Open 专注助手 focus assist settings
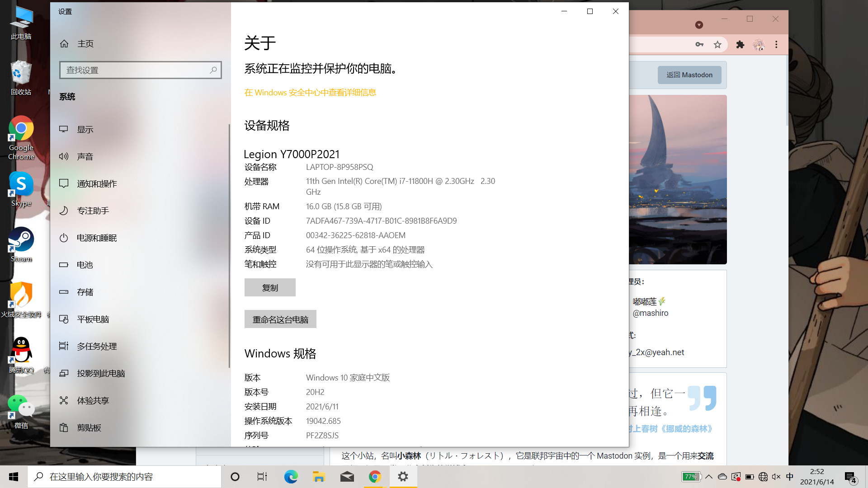 pos(93,211)
